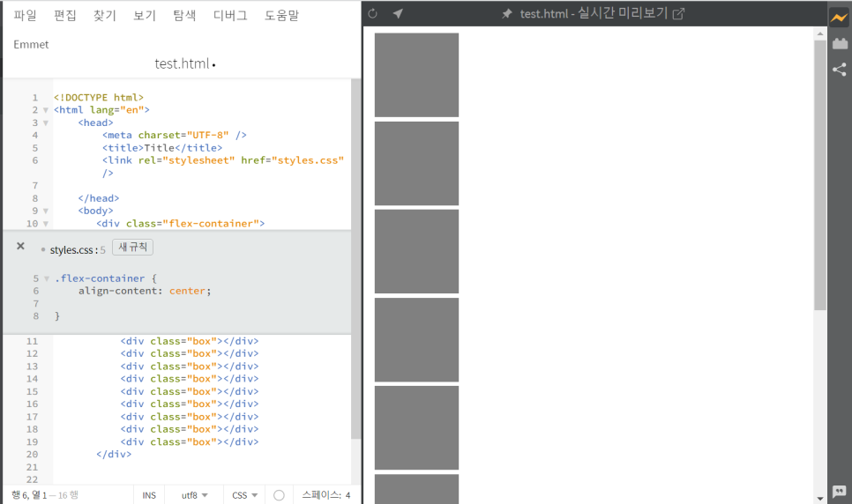
Task: Click the pin icon beside test.html title
Action: 507,13
